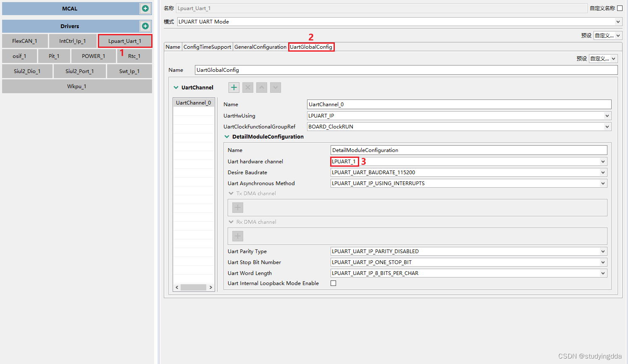Select the osif_1 driver
Viewport: 628px width, 364px height.
click(x=19, y=56)
